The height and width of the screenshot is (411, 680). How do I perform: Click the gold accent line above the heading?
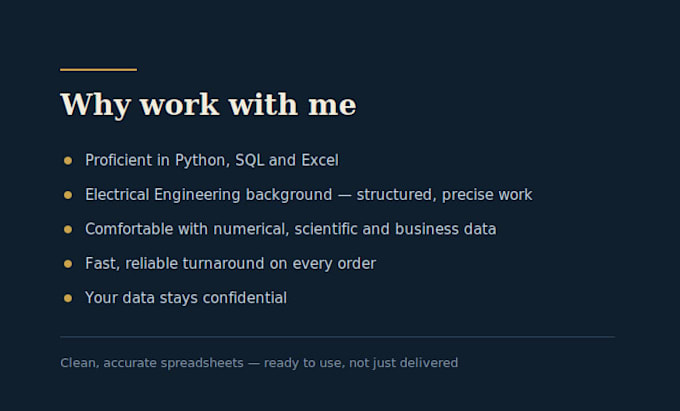point(98,69)
